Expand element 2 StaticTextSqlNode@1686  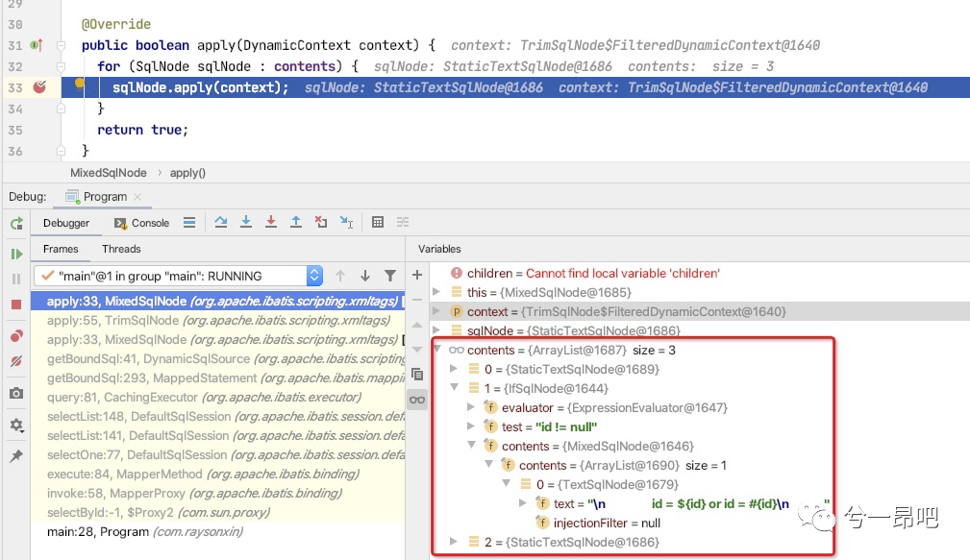coord(454,542)
